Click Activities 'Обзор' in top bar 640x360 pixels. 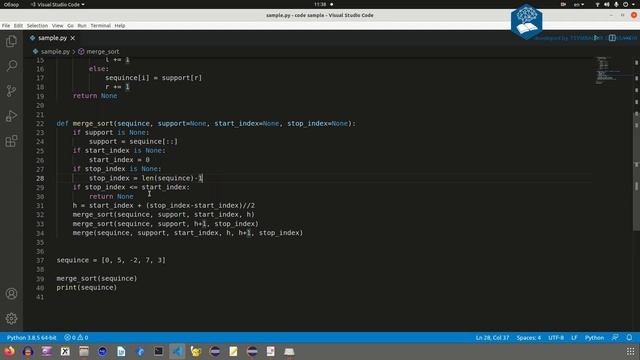point(11,4)
